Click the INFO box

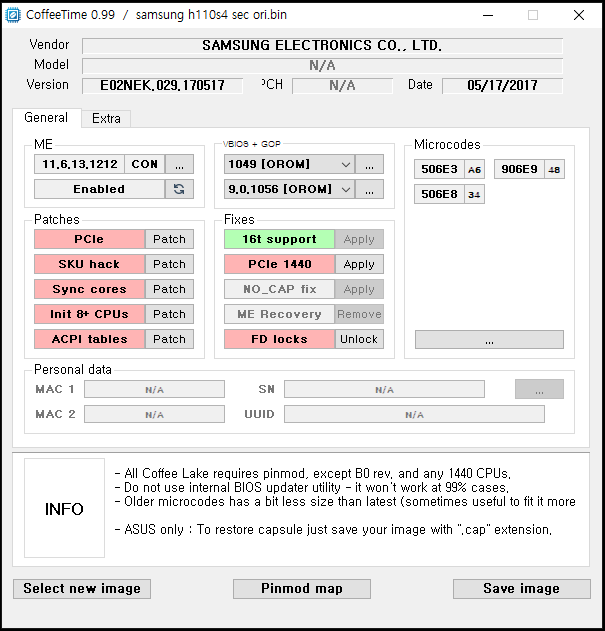click(64, 508)
